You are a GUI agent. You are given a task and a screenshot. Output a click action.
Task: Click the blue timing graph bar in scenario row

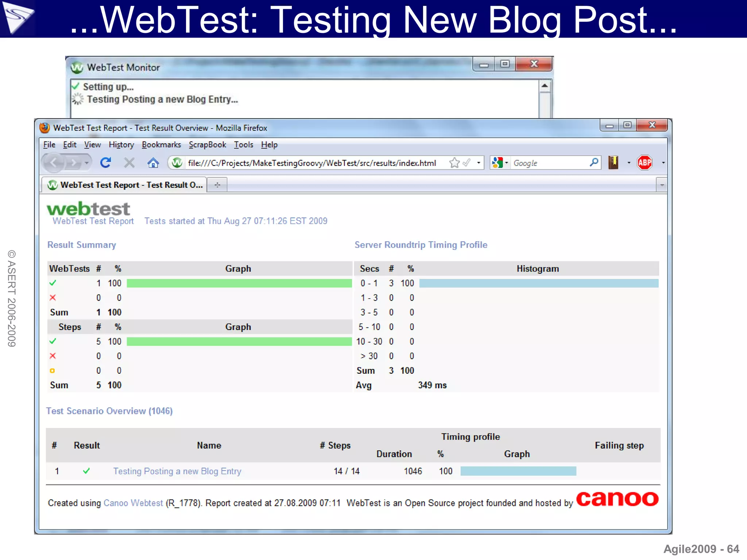[x=518, y=471]
